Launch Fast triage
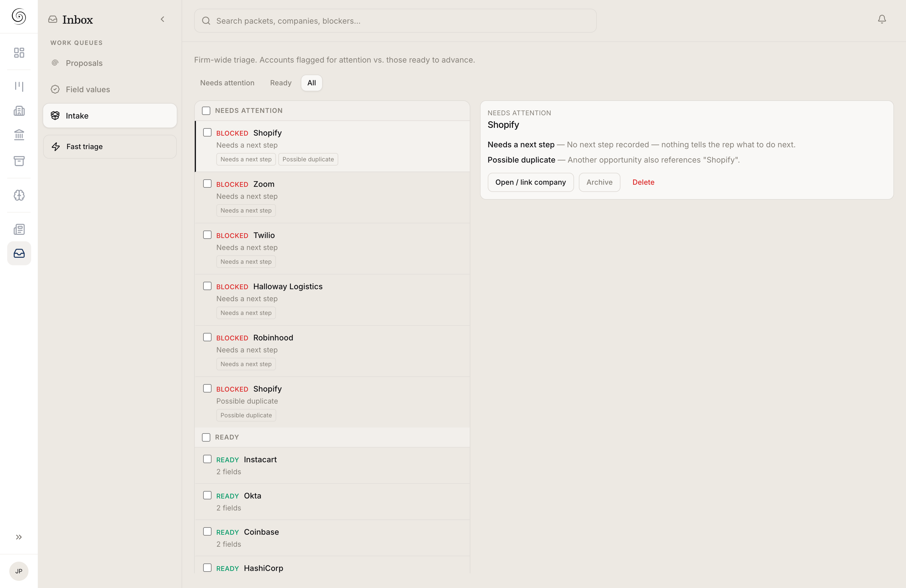Viewport: 906px width, 588px height. click(110, 146)
